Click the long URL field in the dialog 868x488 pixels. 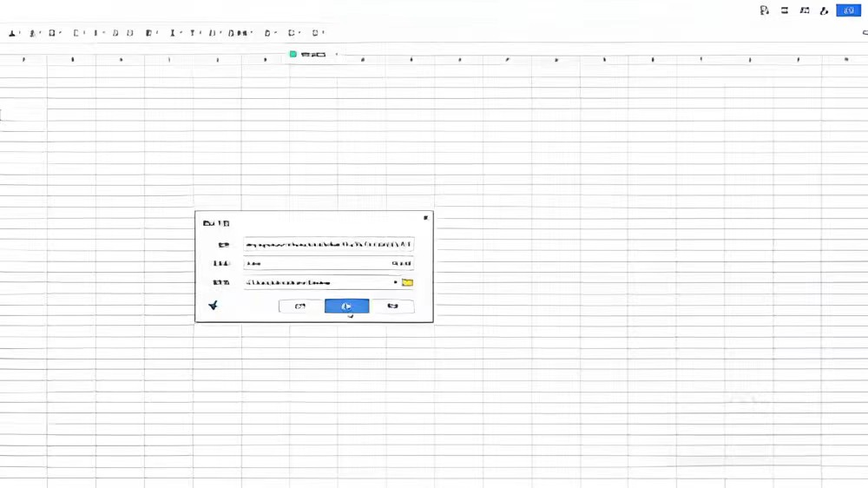(328, 245)
